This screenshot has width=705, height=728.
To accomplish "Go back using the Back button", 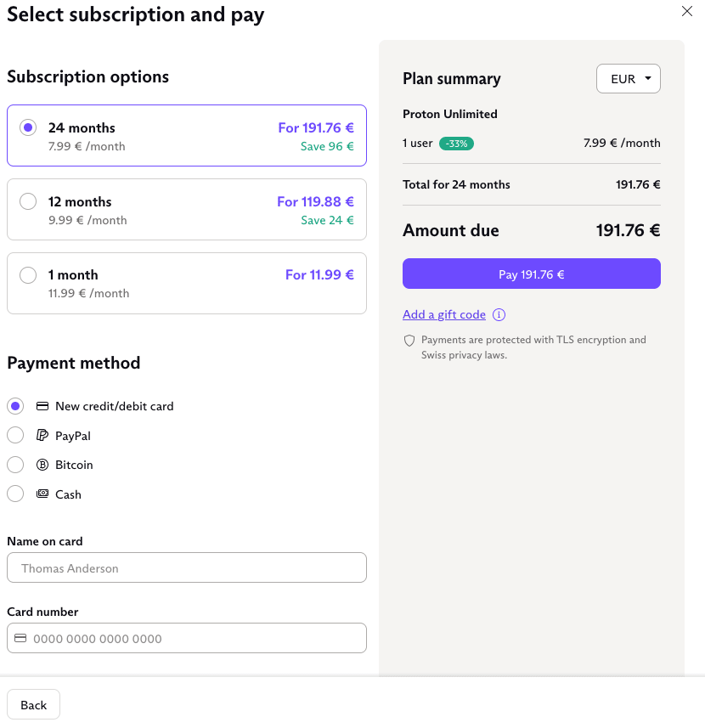I will click(x=33, y=705).
